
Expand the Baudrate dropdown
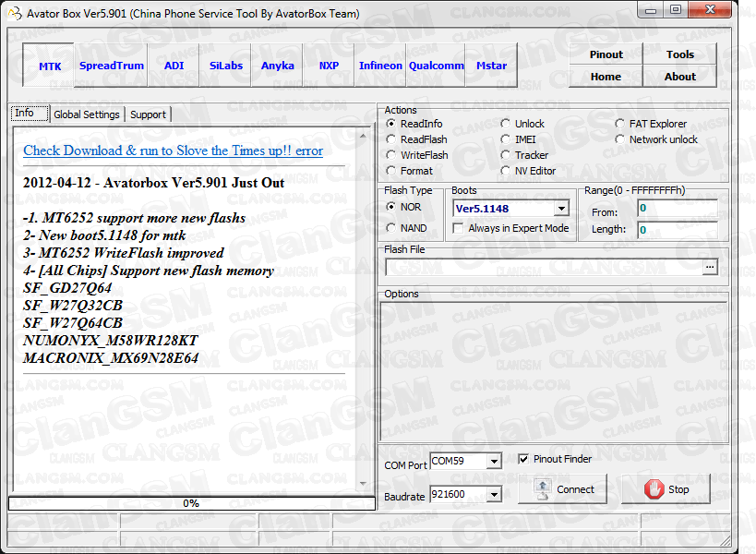(x=494, y=495)
